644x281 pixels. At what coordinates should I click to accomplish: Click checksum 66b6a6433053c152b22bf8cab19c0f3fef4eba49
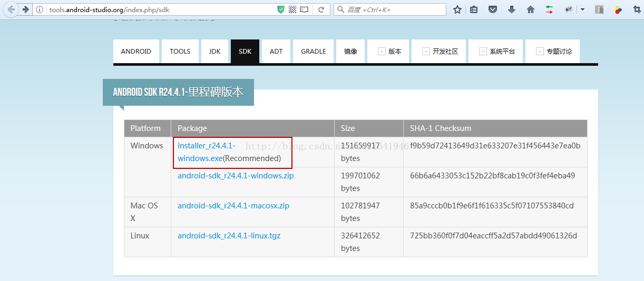pyautogui.click(x=493, y=176)
